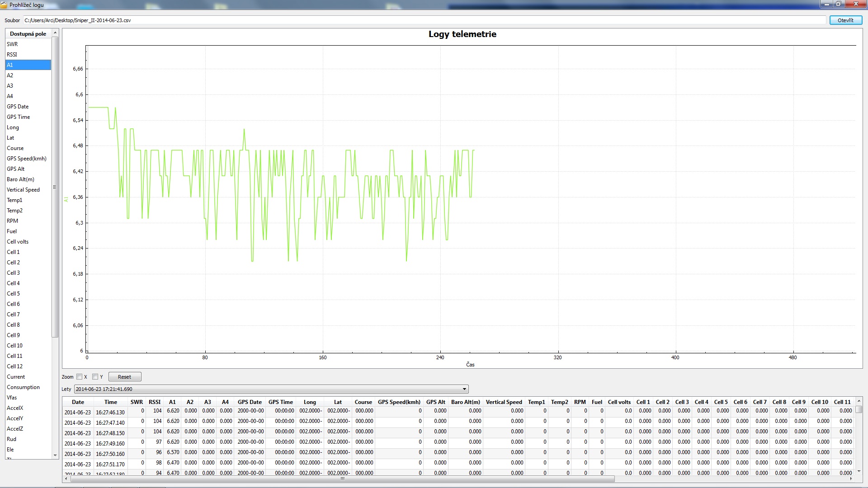
Task: Click the GPS Speed(kmh) column header
Action: (399, 402)
